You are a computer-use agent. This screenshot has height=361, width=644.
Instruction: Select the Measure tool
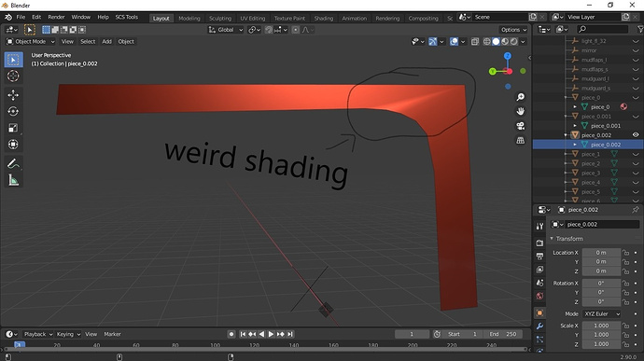[13, 180]
